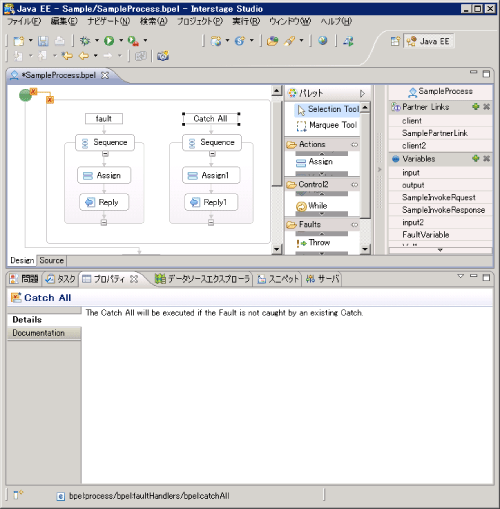Add a new Variable with plus icon

coord(476,158)
